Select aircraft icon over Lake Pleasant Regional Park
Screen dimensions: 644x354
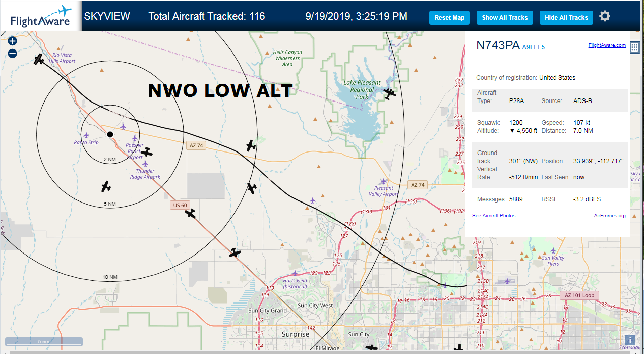[x=389, y=93]
